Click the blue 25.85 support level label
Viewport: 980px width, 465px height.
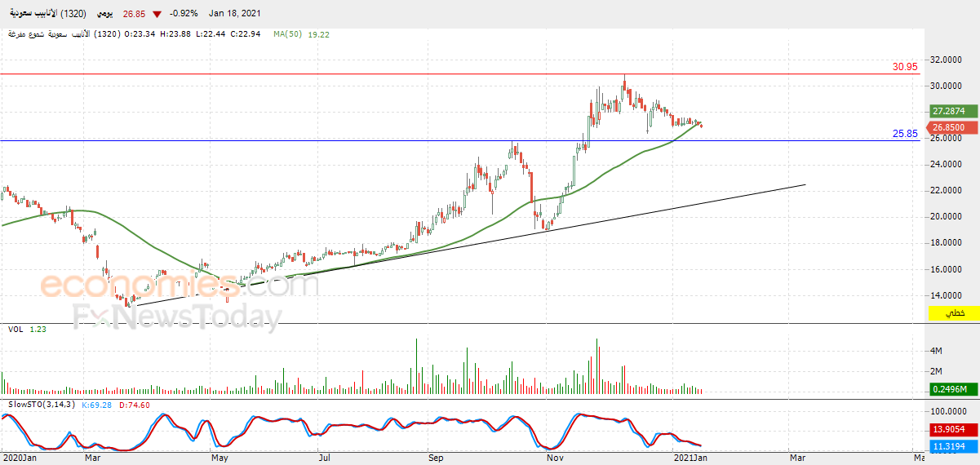point(905,133)
